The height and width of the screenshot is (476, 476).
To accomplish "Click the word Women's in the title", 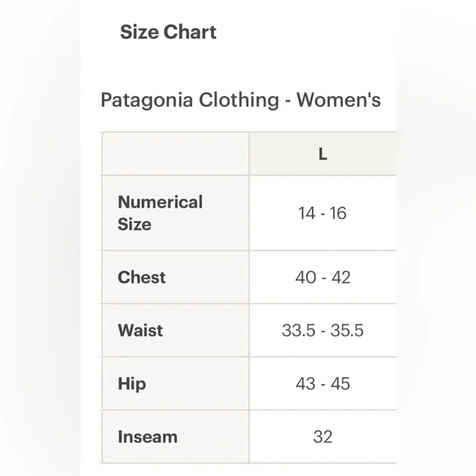I will [338, 99].
